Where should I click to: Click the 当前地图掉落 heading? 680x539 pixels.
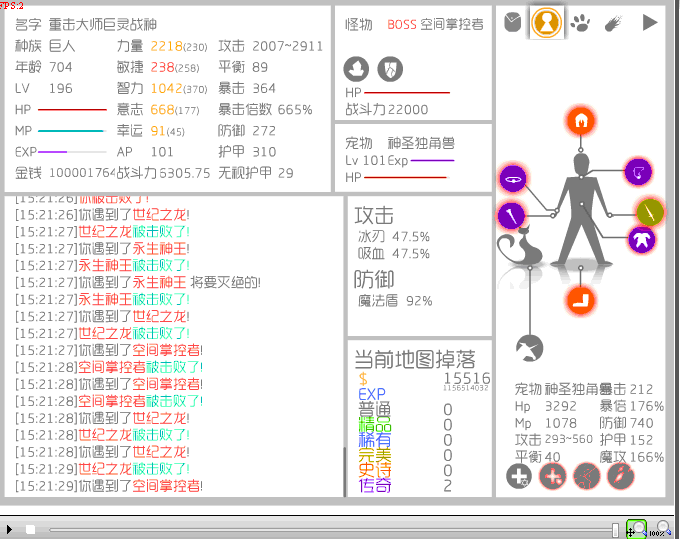click(415, 359)
